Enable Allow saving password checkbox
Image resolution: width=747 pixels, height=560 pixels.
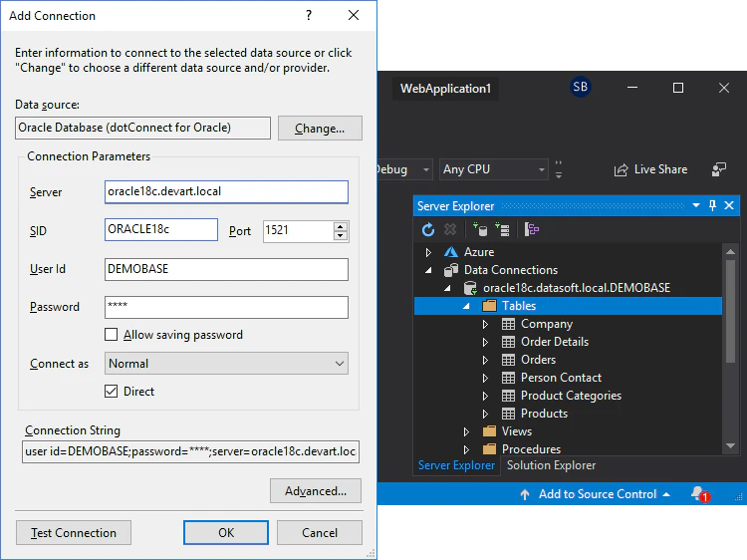111,335
